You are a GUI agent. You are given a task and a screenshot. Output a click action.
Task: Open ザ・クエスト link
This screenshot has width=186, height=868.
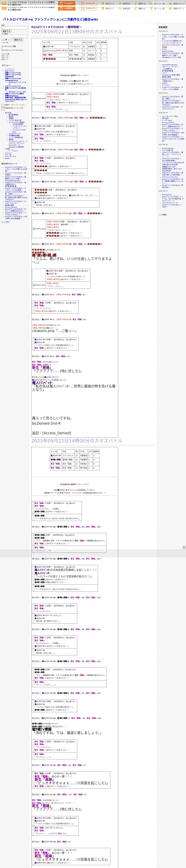[x=13, y=151]
